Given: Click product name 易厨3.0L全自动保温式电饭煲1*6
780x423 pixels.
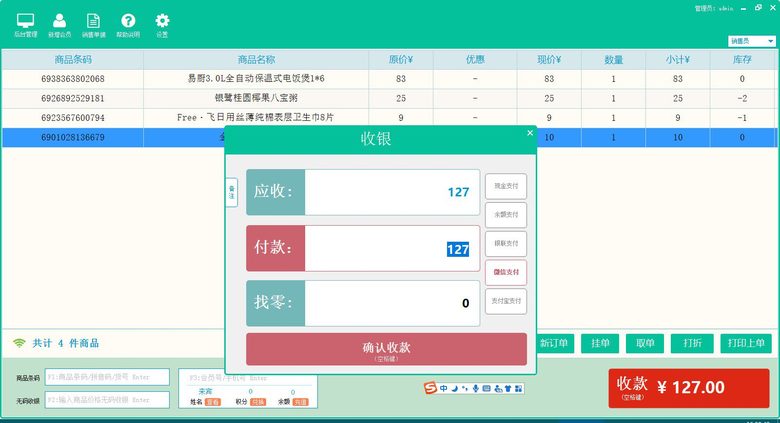Looking at the screenshot, I should 256,79.
